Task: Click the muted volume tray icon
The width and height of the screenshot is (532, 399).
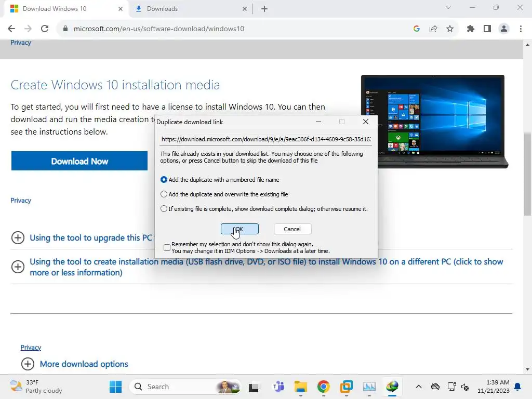Action: pos(465,387)
